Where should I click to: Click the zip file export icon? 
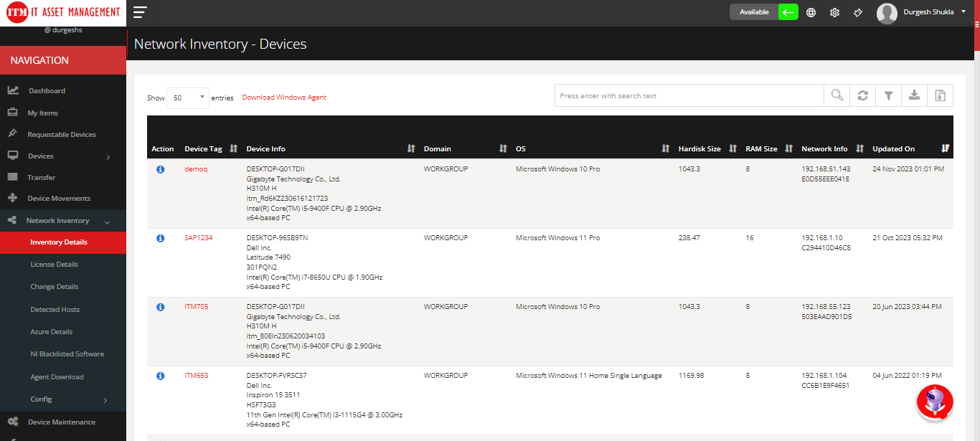(940, 95)
